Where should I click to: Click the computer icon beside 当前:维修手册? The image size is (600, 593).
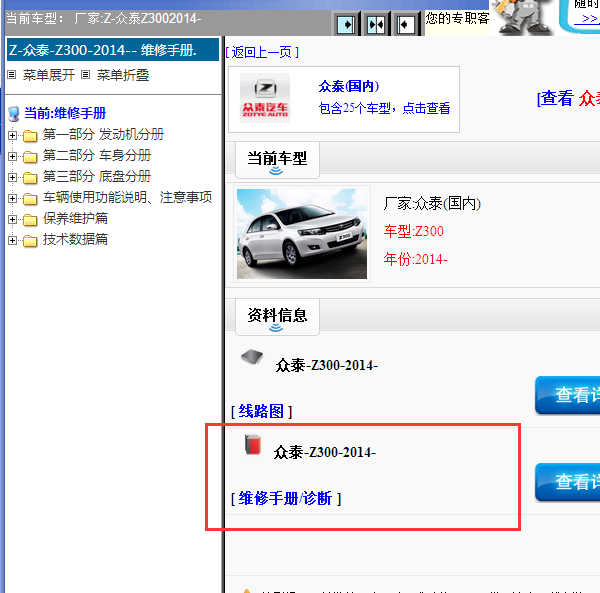14,114
